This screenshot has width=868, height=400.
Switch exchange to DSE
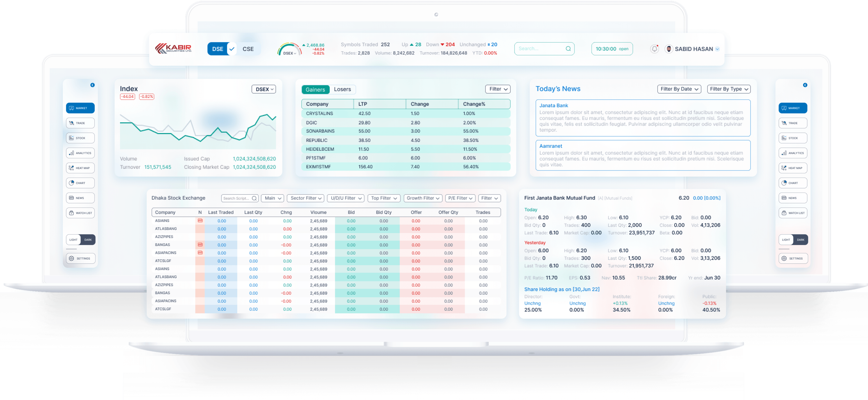pyautogui.click(x=217, y=49)
